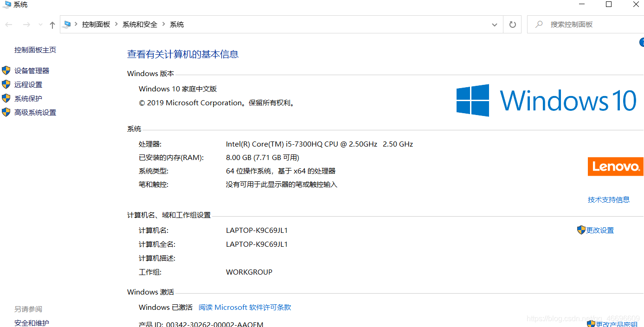Viewport: 644px width, 327px height.
Task: Open 高级系统设置 link
Action: tap(35, 112)
